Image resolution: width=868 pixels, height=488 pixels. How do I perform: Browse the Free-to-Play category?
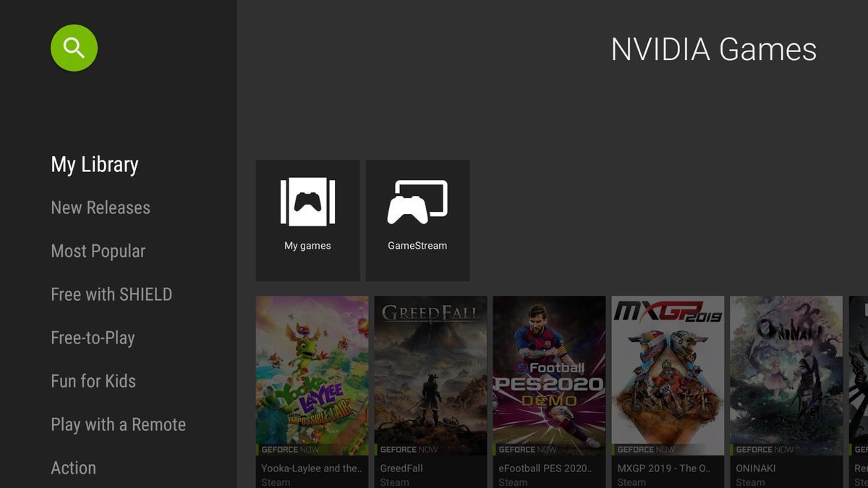(93, 338)
